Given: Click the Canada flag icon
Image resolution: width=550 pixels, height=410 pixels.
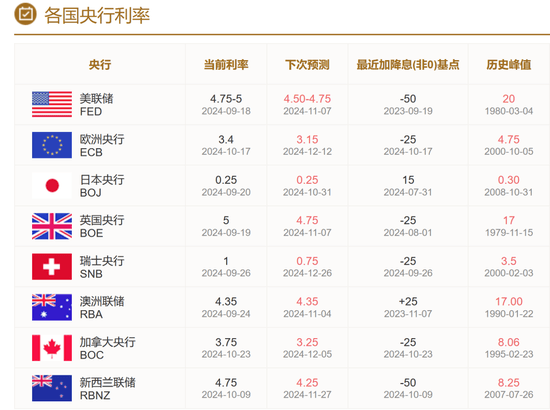Looking at the screenshot, I should click(x=52, y=348).
